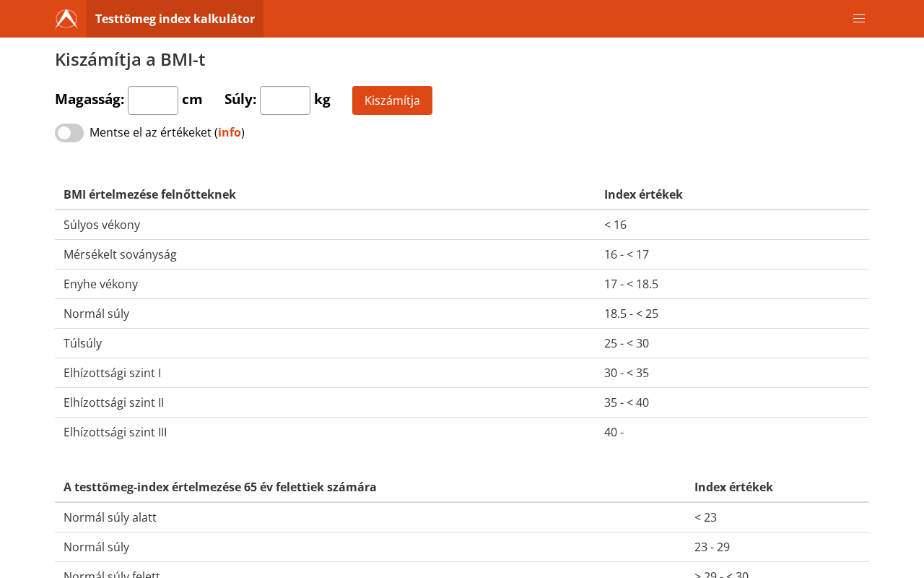924x578 pixels.
Task: Click the BMI értelmezése felnőtteknek header
Action: pos(149,194)
